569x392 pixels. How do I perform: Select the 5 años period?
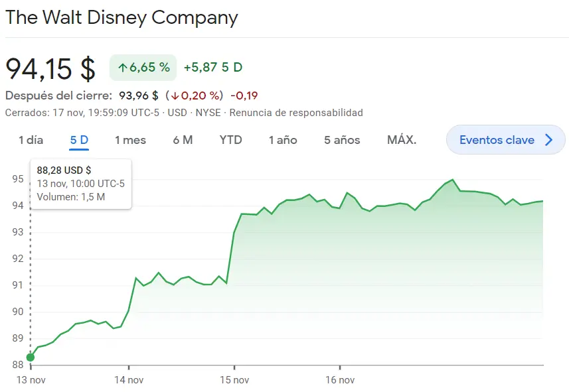(x=341, y=140)
